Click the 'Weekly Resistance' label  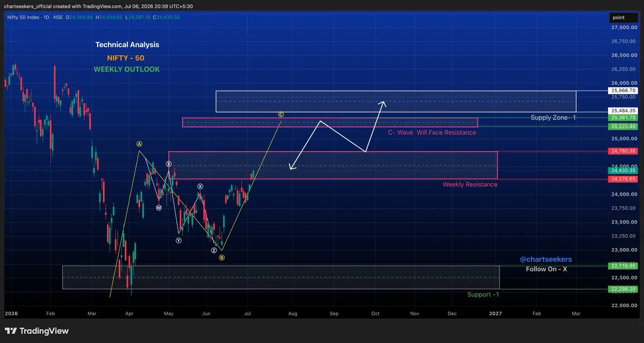(x=470, y=184)
